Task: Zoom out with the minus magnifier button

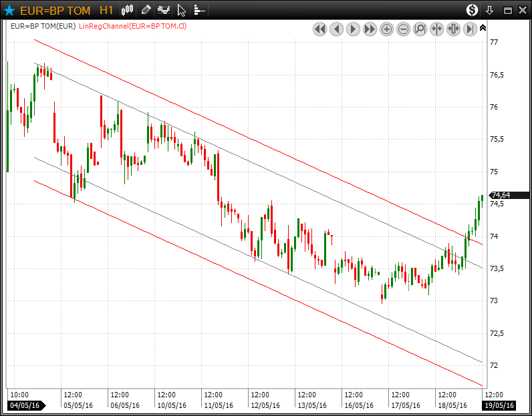Action: click(403, 29)
